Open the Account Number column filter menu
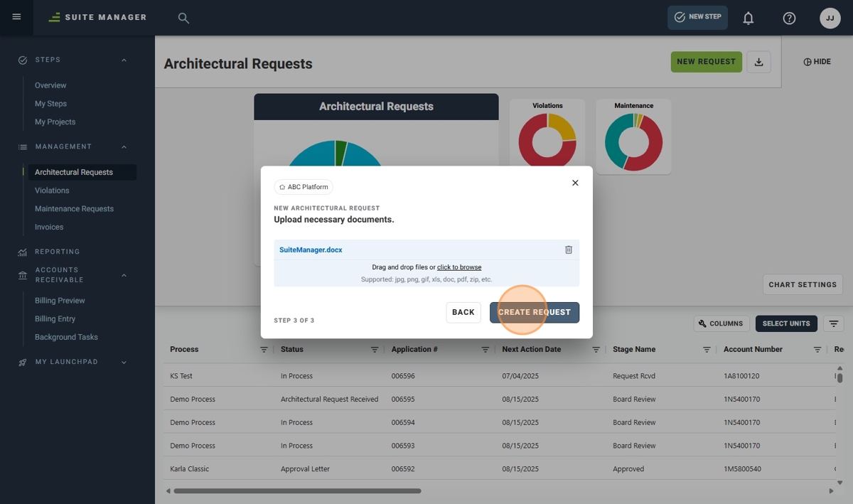 point(817,350)
